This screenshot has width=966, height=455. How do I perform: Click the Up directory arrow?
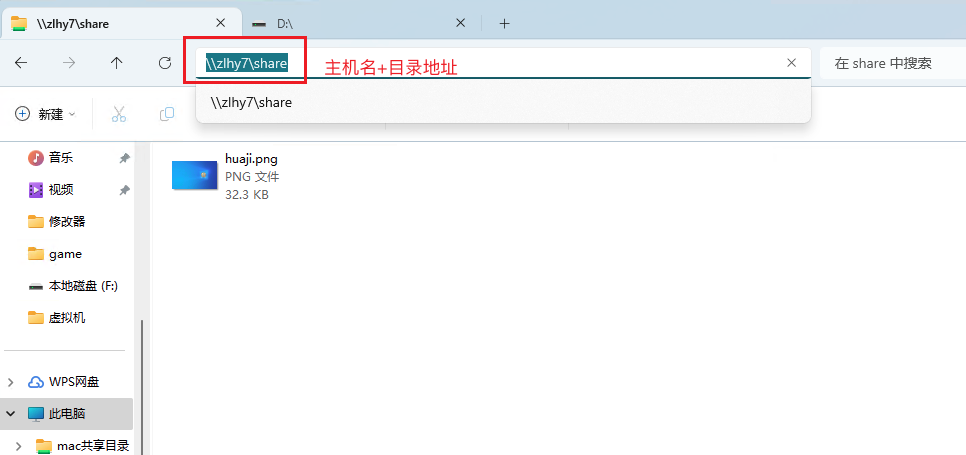(117, 63)
